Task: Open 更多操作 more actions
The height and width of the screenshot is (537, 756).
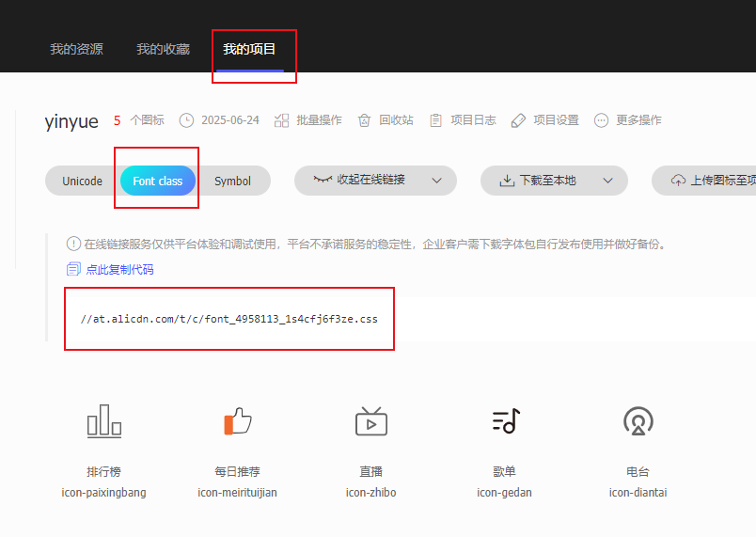Action: click(x=638, y=120)
